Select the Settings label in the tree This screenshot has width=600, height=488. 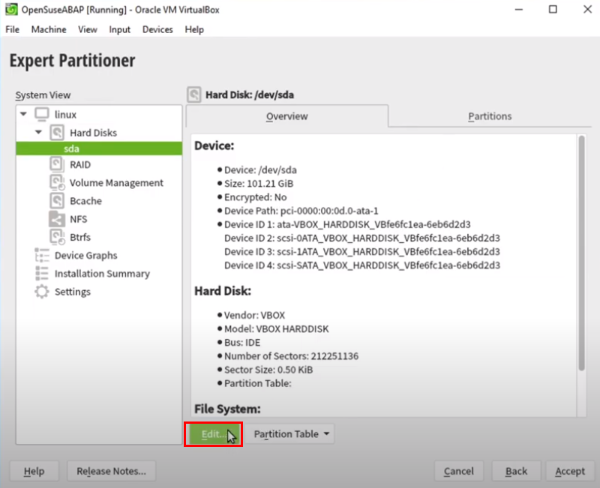(72, 292)
